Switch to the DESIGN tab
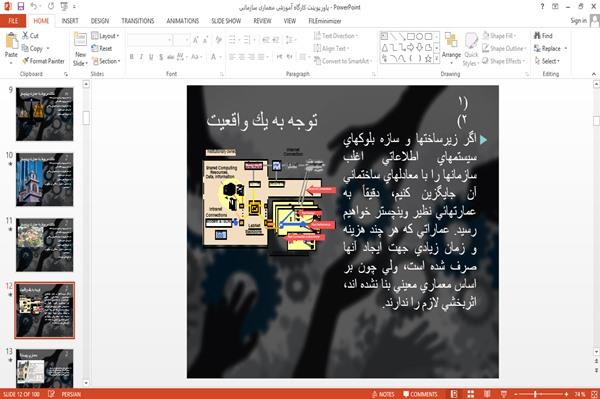 [x=99, y=21]
